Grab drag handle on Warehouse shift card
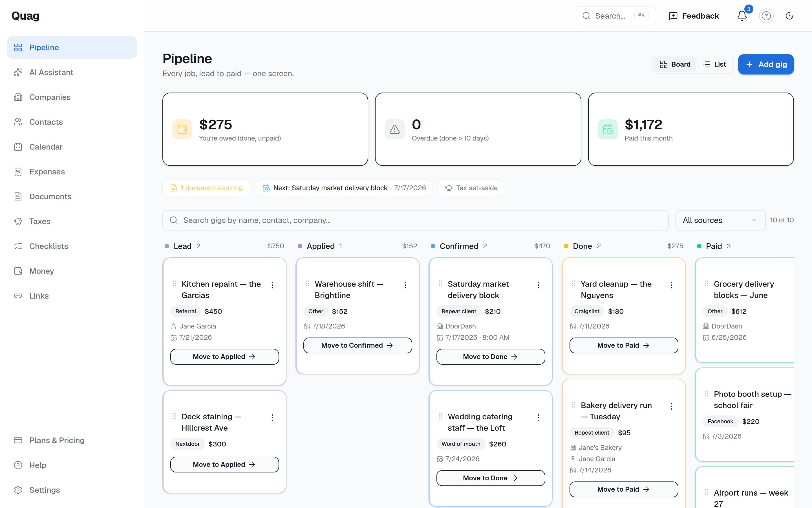This screenshot has width=812, height=508. click(307, 284)
